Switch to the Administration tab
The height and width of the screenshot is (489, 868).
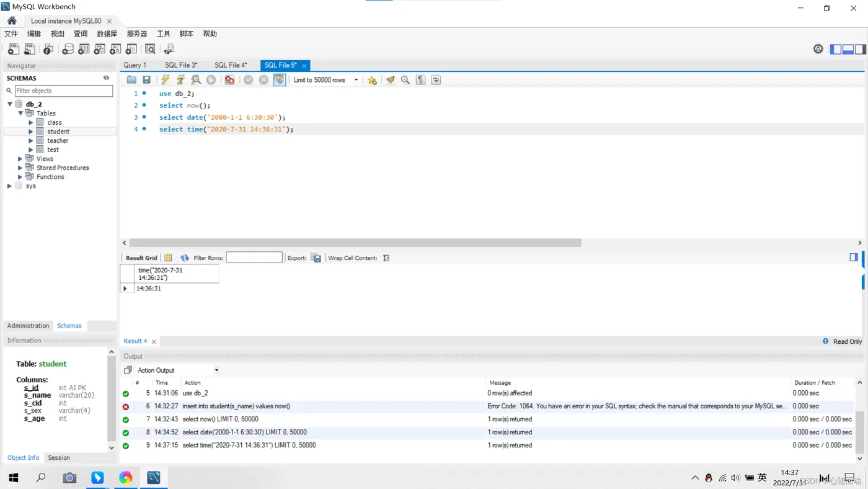tap(28, 326)
